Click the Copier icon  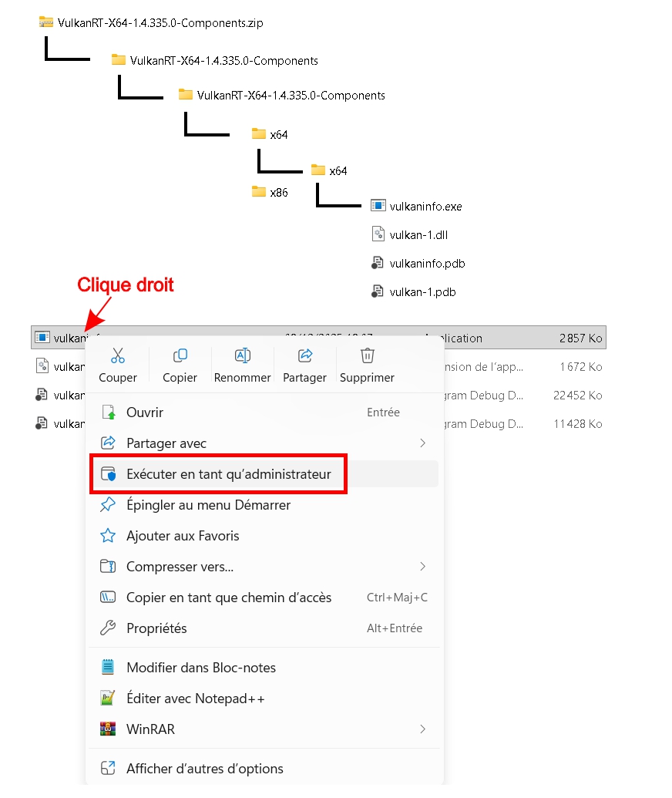[180, 355]
